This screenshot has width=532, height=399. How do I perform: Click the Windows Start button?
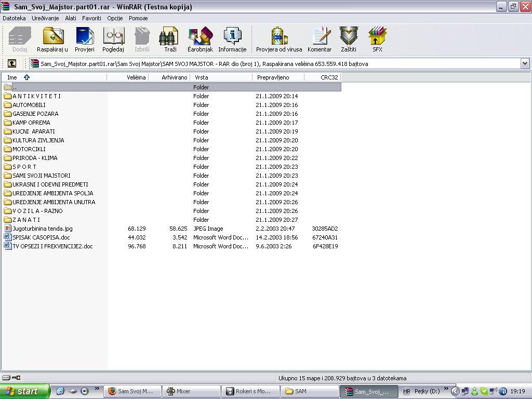(x=25, y=391)
